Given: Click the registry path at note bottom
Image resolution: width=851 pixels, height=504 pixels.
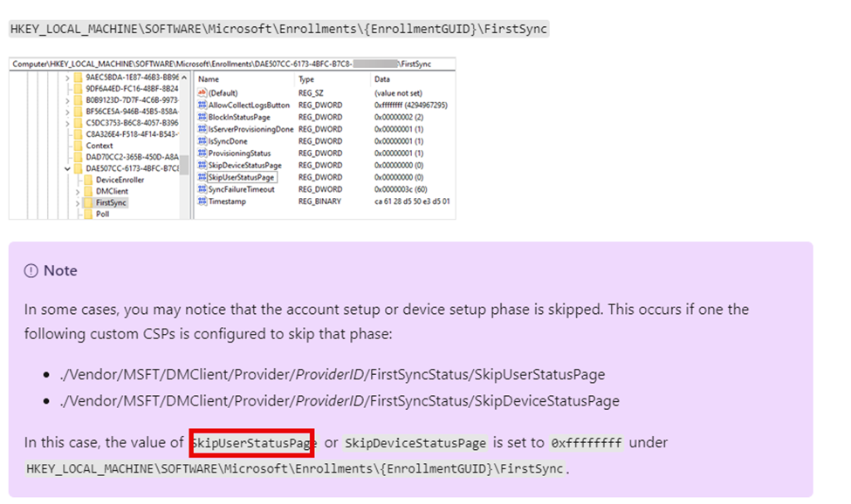Looking at the screenshot, I should point(295,468).
